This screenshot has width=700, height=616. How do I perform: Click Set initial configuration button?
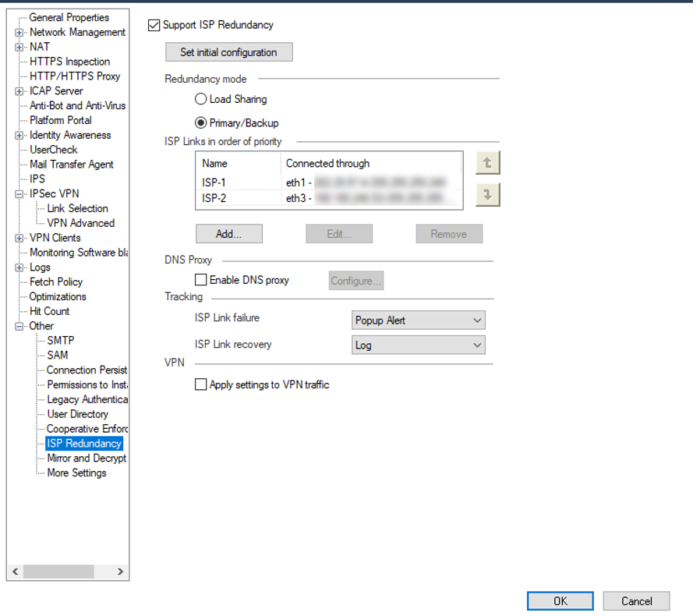[229, 52]
